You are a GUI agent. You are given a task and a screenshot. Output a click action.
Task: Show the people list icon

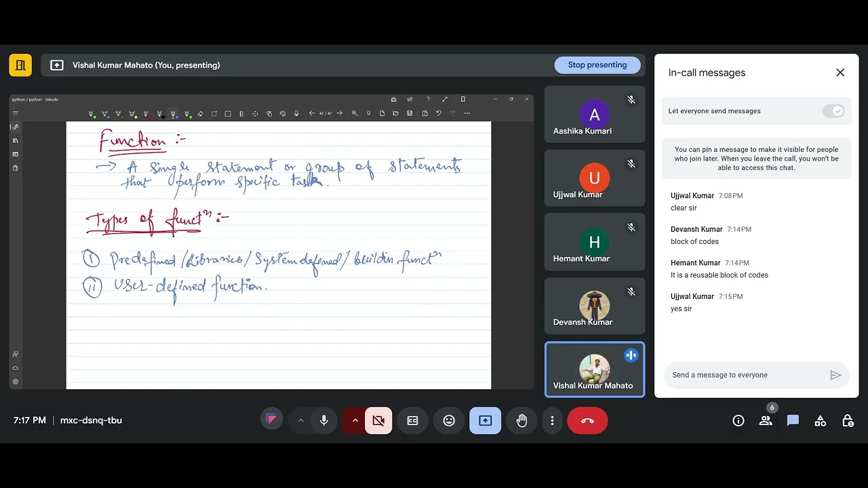click(766, 421)
